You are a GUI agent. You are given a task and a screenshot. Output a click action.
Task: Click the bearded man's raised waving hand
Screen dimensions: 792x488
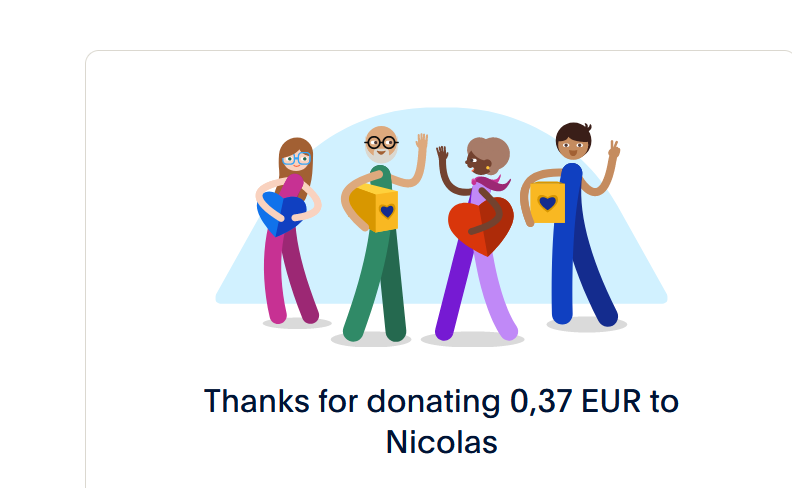(422, 141)
